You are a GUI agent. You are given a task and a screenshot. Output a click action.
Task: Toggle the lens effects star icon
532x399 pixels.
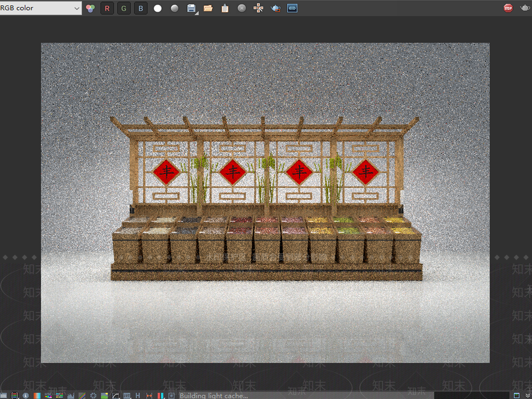(x=172, y=395)
